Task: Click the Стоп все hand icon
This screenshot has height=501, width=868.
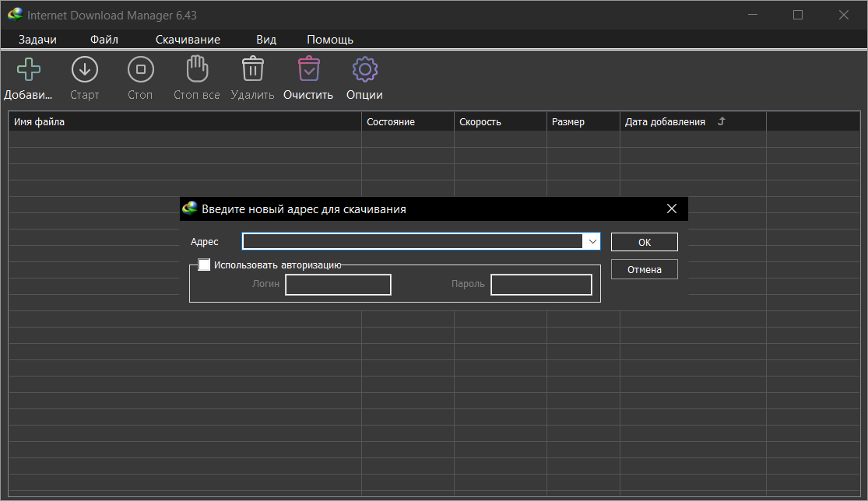Action: tap(197, 69)
